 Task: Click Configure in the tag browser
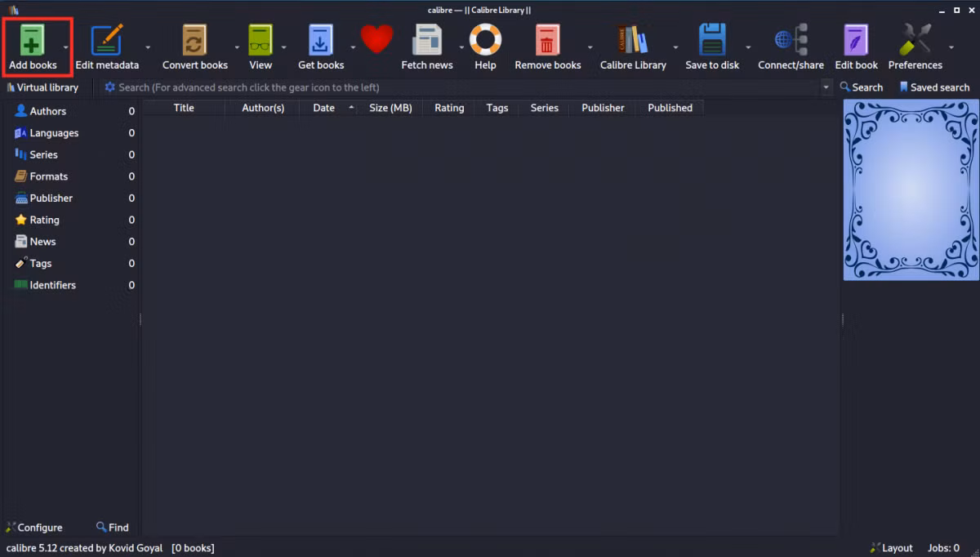(x=34, y=528)
